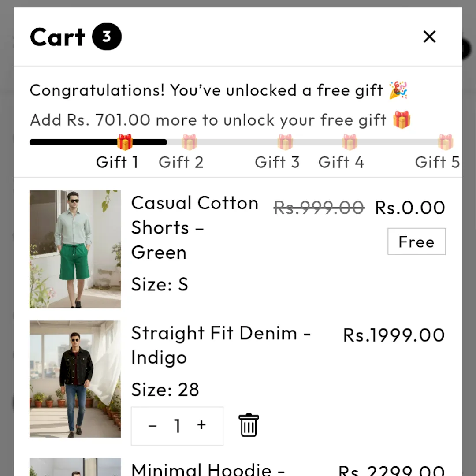Click the Straight Fit Denim product thumbnail
This screenshot has height=476, width=476.
[x=75, y=379]
